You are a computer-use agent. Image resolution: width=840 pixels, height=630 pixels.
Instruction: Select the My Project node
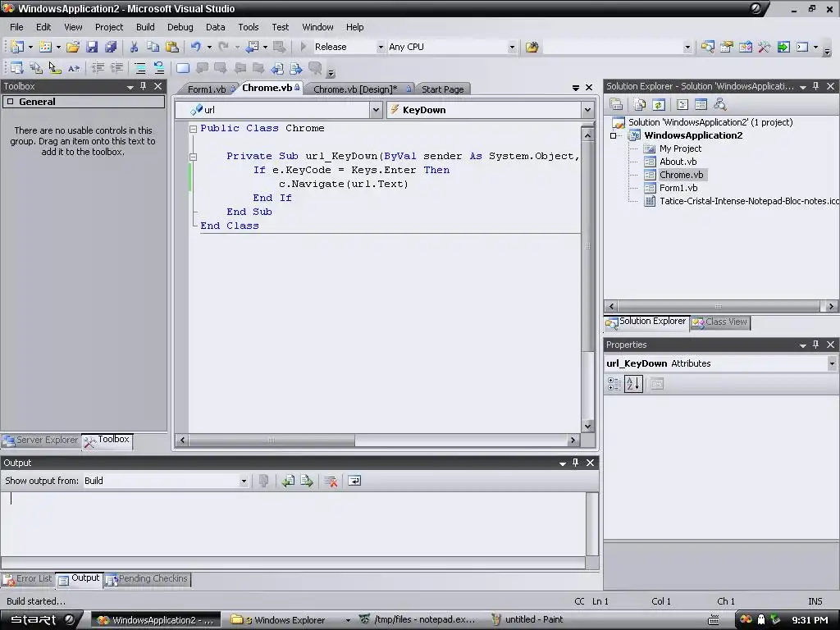[x=680, y=149]
